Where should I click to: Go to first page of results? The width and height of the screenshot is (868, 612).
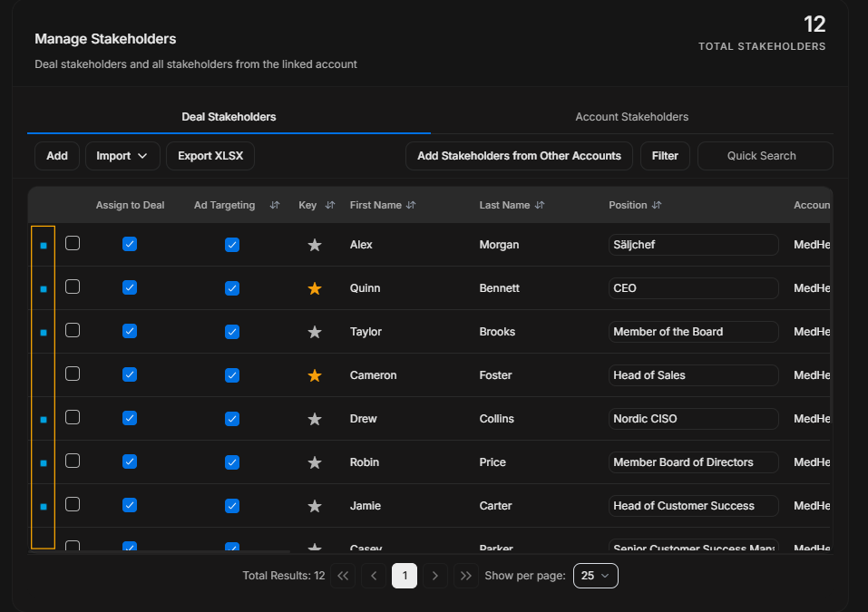tap(343, 576)
